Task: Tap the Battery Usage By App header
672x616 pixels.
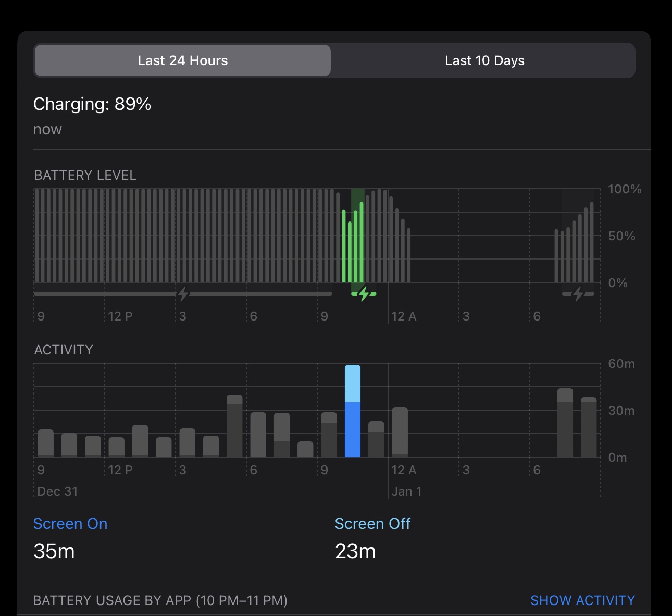Action: (160, 600)
